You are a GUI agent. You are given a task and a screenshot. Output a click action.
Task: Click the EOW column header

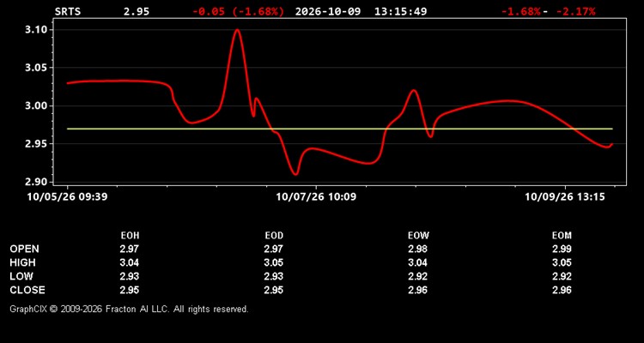(x=418, y=236)
